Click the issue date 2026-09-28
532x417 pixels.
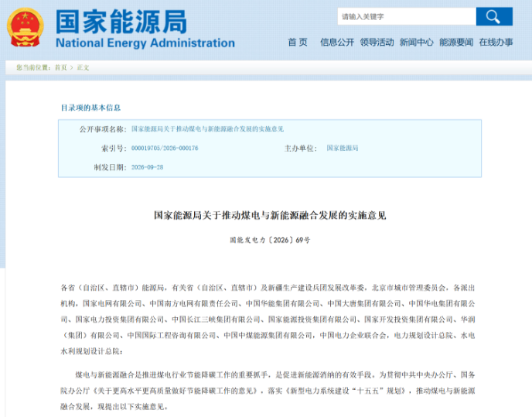tap(147, 167)
